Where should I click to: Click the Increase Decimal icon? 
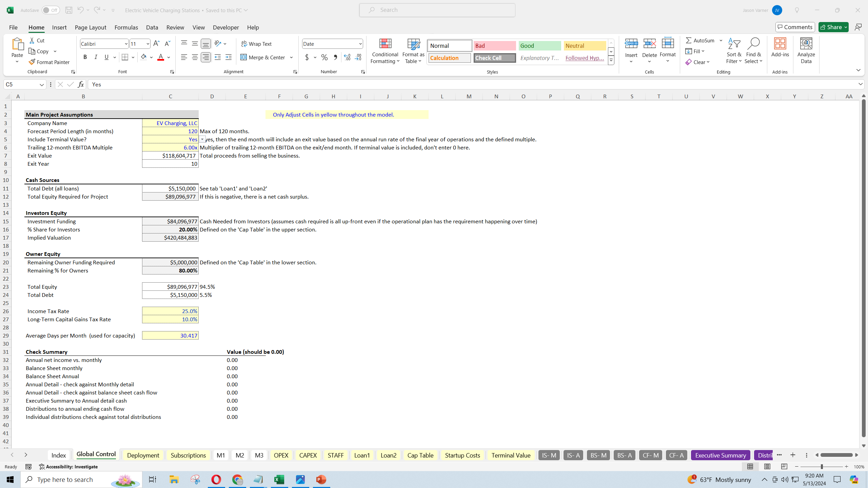pyautogui.click(x=347, y=57)
